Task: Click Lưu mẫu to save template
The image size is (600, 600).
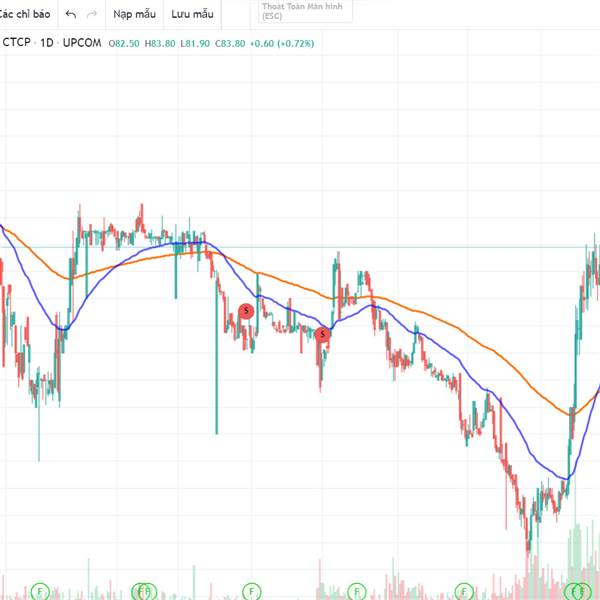Action: coord(192,15)
